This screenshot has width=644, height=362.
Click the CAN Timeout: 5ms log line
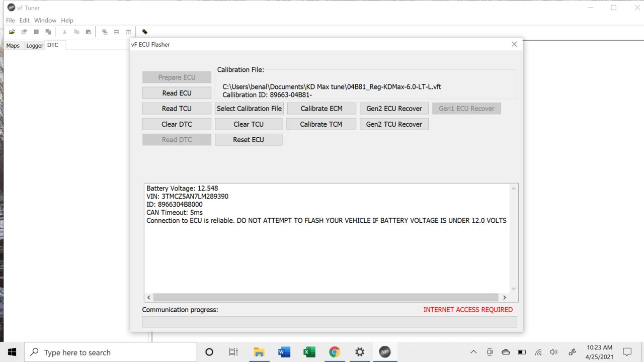click(x=175, y=213)
